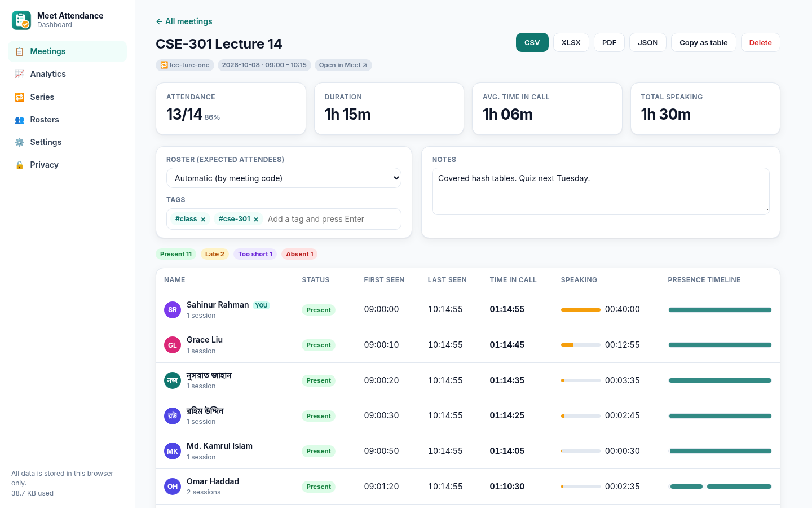Click the Settings gear icon
The width and height of the screenshot is (812, 508).
click(x=20, y=142)
